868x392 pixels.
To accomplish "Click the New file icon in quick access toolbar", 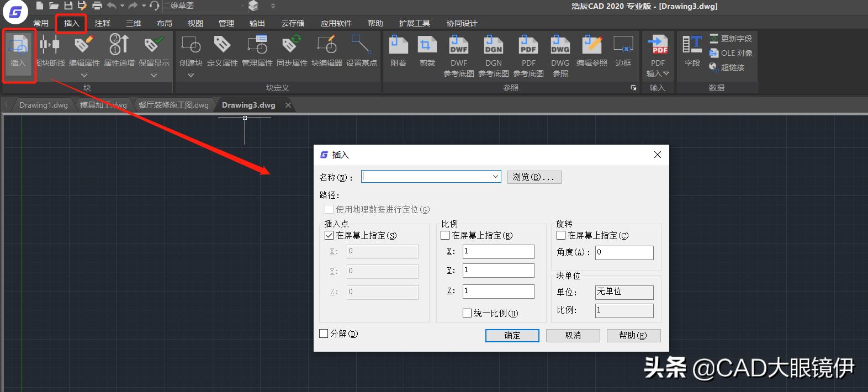I will [40, 6].
